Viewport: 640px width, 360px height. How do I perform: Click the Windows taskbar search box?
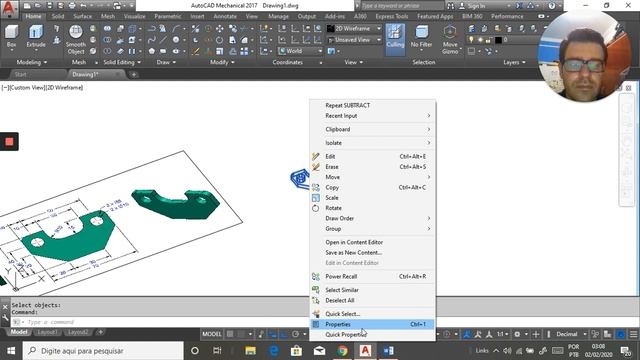click(103, 351)
